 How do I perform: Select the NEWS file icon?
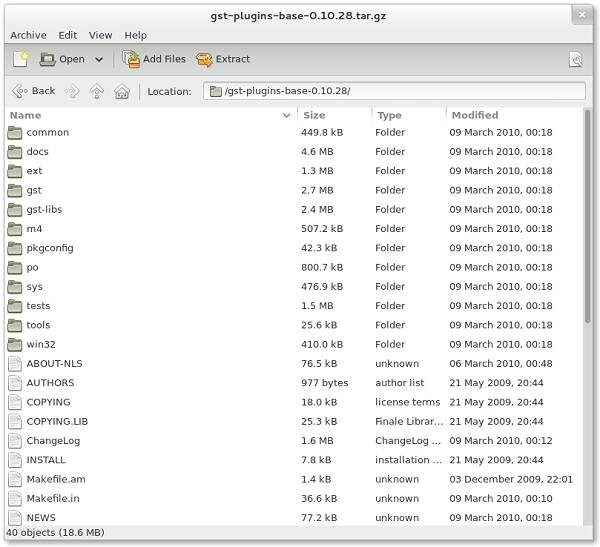(15, 518)
